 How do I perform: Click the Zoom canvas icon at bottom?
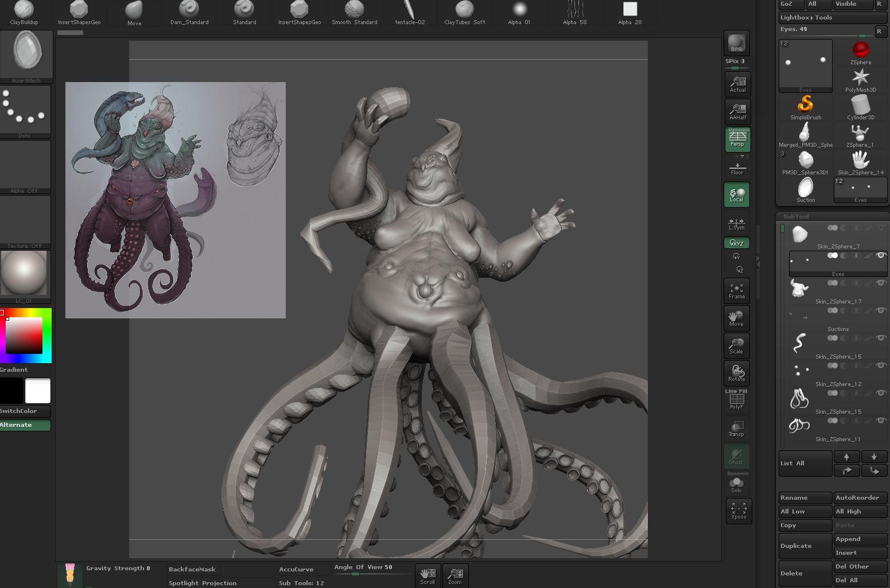tap(455, 575)
